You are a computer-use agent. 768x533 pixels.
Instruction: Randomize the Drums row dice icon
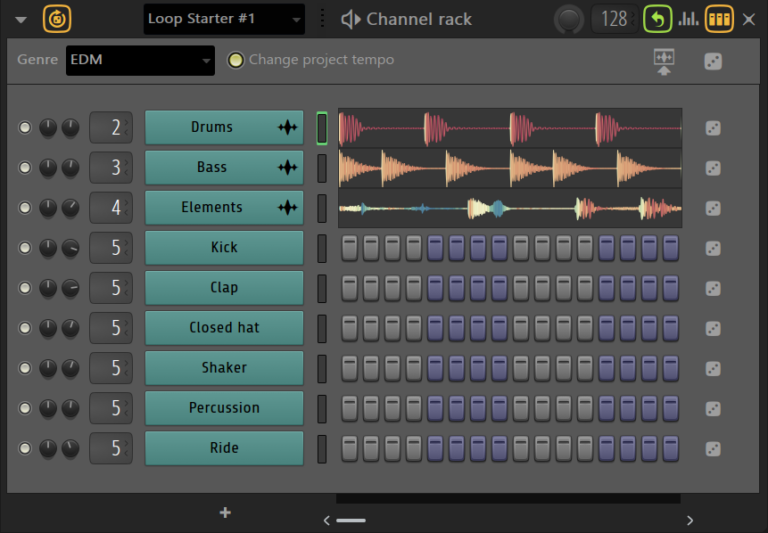[713, 128]
